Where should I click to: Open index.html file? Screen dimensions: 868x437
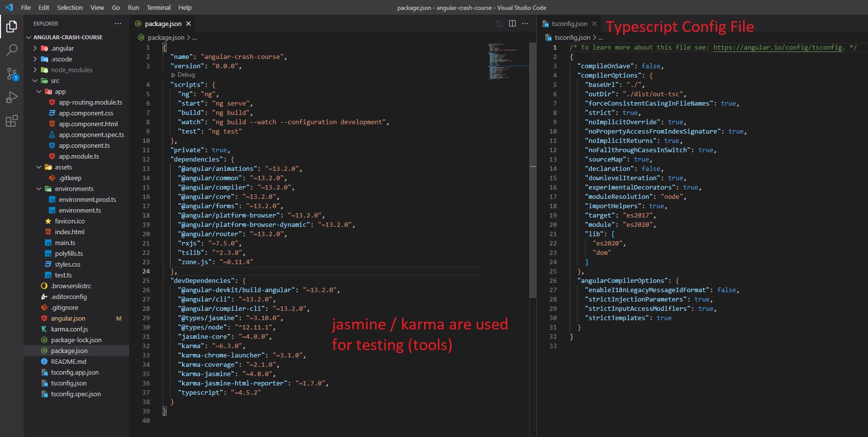(76, 232)
